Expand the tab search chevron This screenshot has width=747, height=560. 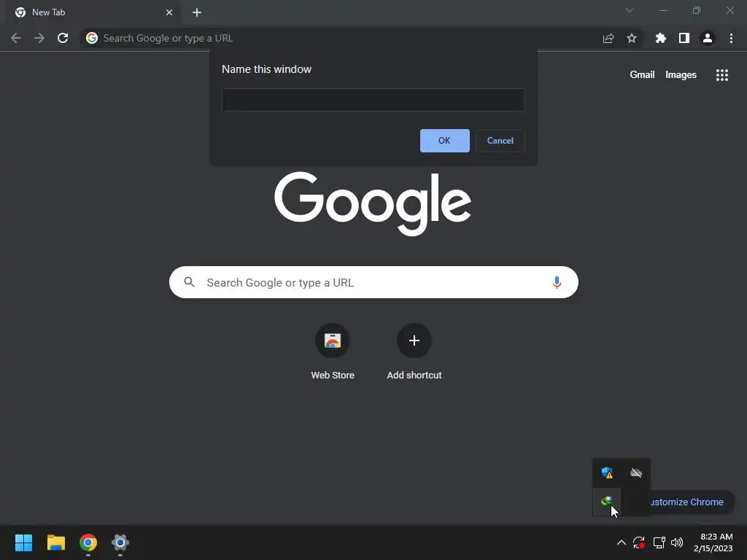click(x=630, y=10)
